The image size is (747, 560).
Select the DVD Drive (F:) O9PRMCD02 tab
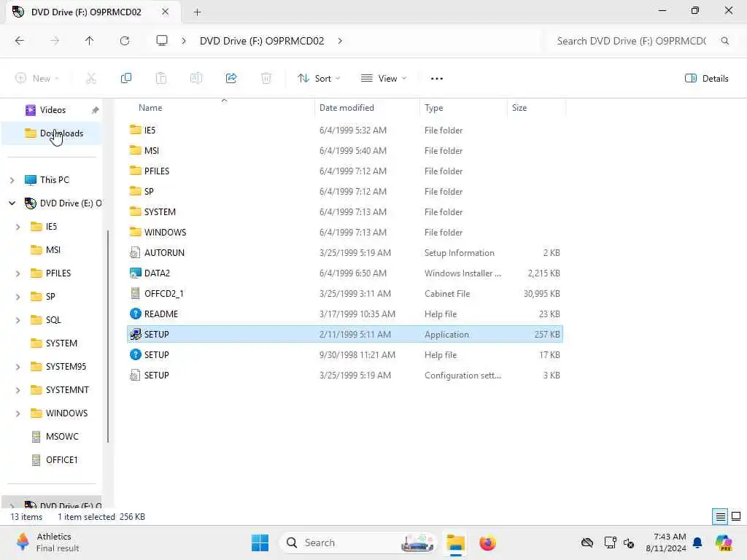(x=86, y=12)
